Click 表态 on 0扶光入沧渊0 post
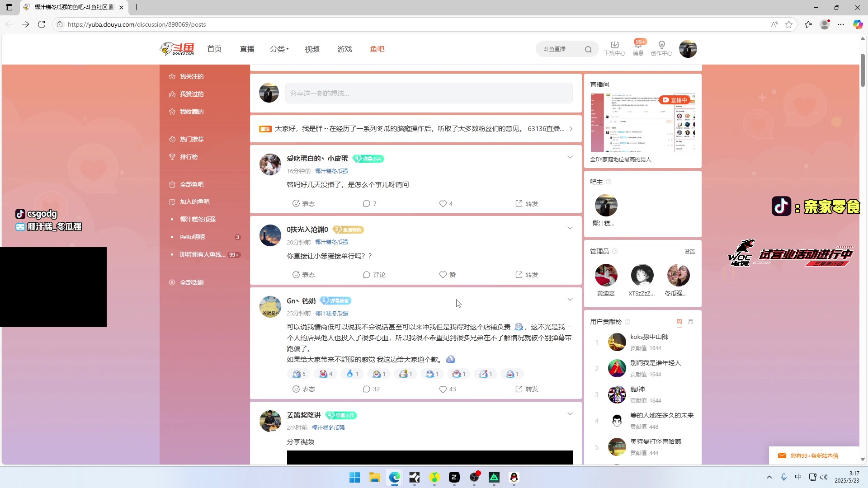 [x=303, y=275]
